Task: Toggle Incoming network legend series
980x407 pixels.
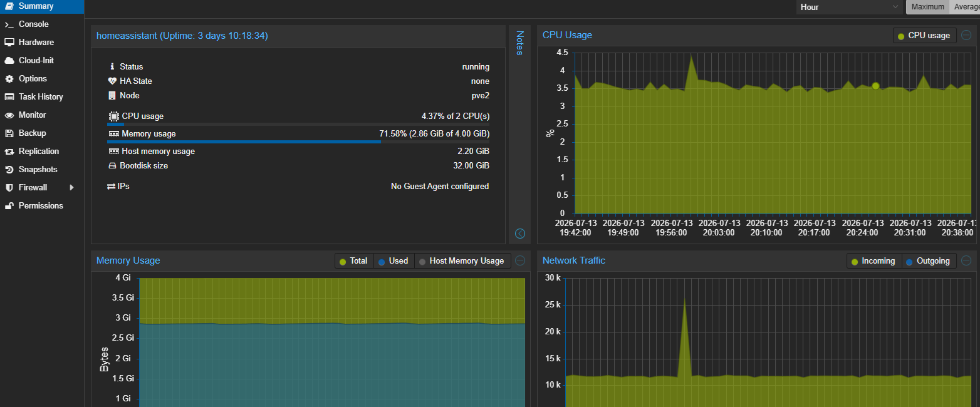Action: click(x=874, y=261)
